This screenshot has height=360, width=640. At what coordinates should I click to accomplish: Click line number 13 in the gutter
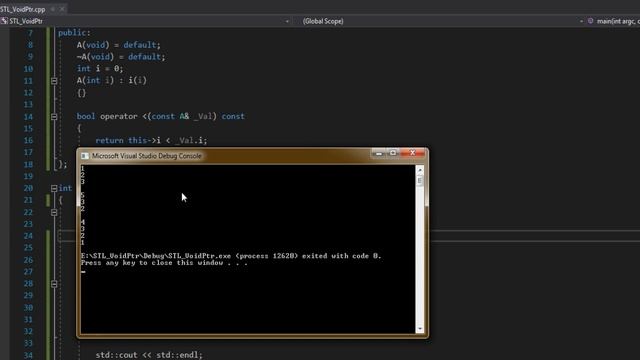pyautogui.click(x=28, y=104)
